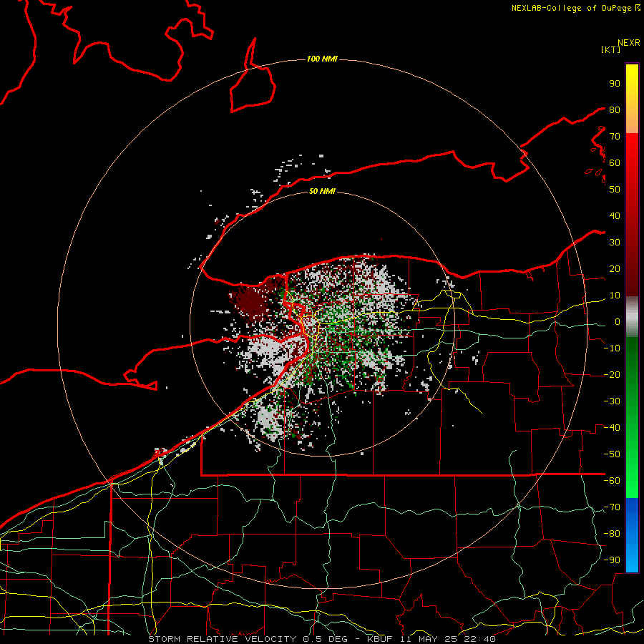The image size is (644, 644).
Task: Click the -70 value on velocity scale
Action: 612,507
